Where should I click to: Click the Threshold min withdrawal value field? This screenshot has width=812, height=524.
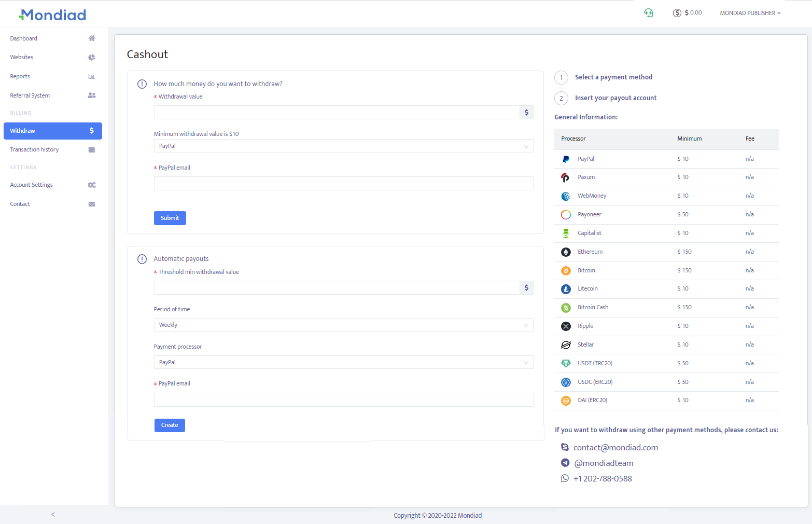point(337,288)
